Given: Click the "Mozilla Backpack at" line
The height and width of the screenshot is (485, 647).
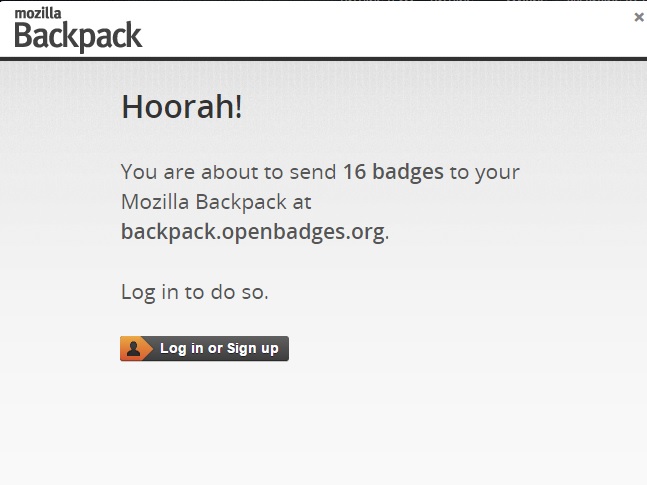Looking at the screenshot, I should [216, 202].
